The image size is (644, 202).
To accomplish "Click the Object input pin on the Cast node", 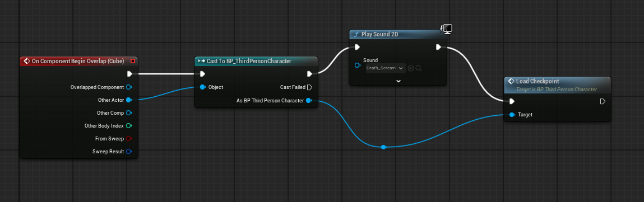I will tap(203, 87).
